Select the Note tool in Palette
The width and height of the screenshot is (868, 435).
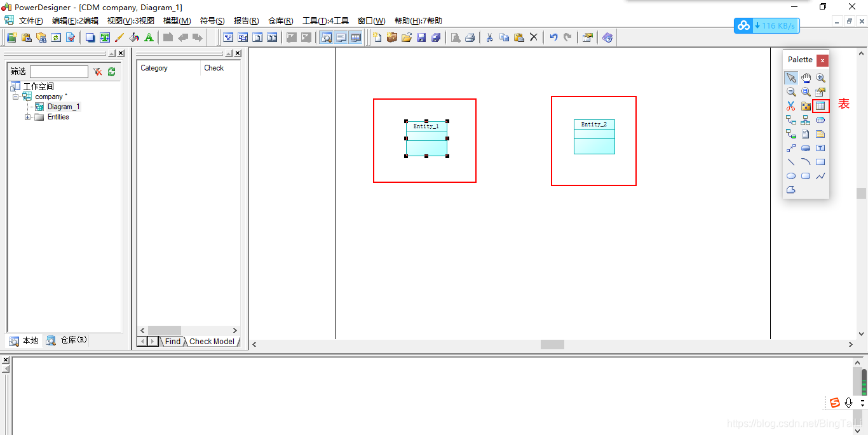(x=820, y=134)
